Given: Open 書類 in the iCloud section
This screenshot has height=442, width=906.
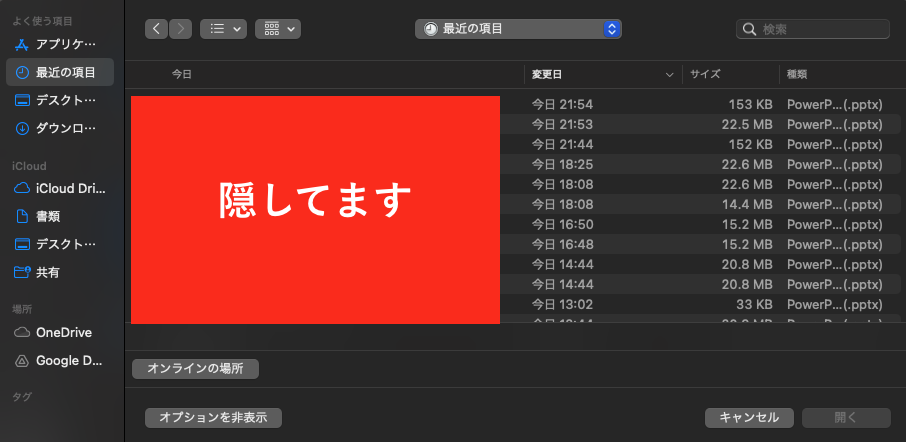Looking at the screenshot, I should pos(60,216).
